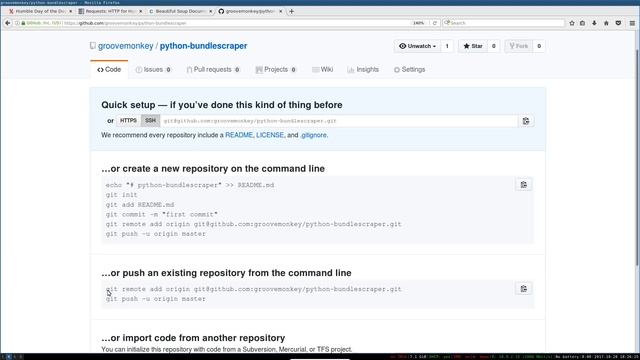Screen dimensions: 640x360
Task: Click the README link
Action: [239, 135]
